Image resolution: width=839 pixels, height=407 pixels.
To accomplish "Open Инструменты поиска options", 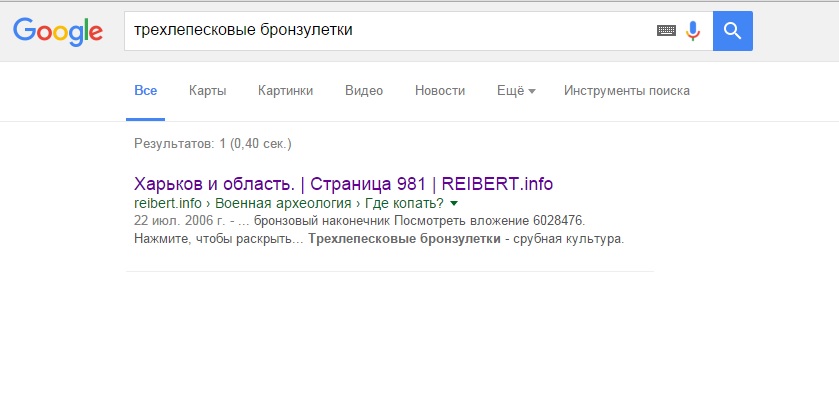I will 627,91.
